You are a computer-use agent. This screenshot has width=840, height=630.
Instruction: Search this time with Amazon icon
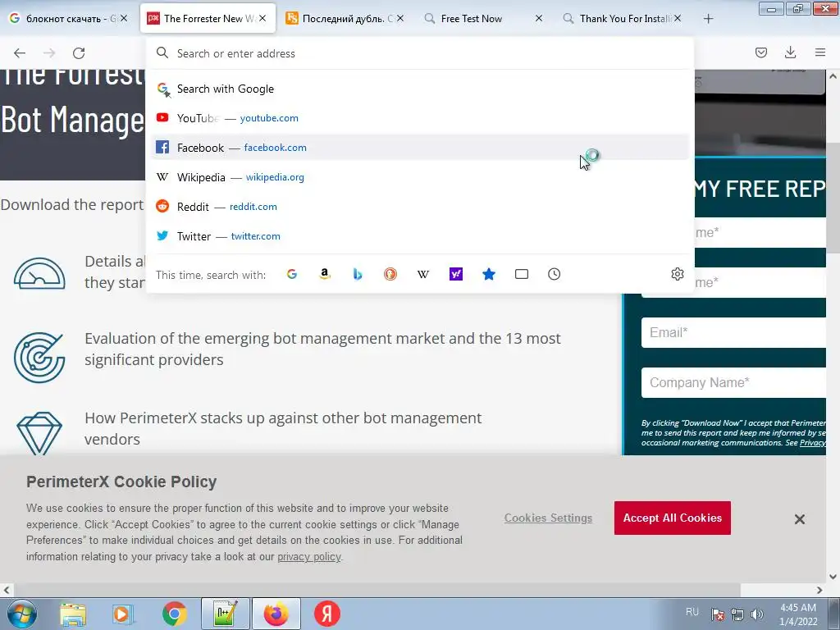coord(325,274)
